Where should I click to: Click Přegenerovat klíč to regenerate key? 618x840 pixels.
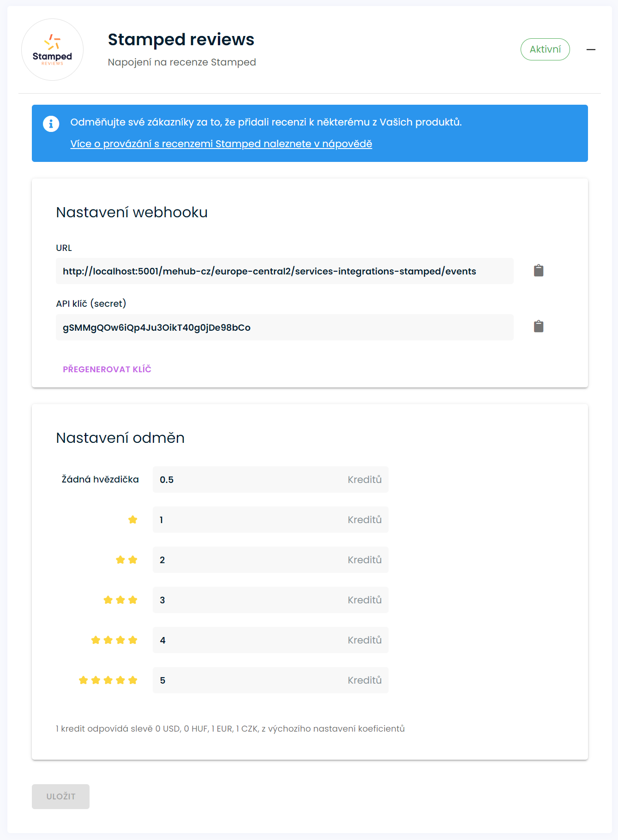point(107,369)
